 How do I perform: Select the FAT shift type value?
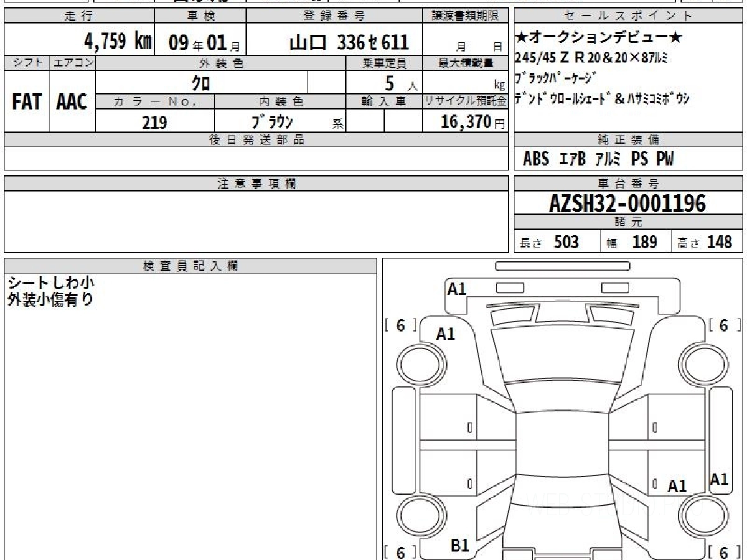[27, 102]
